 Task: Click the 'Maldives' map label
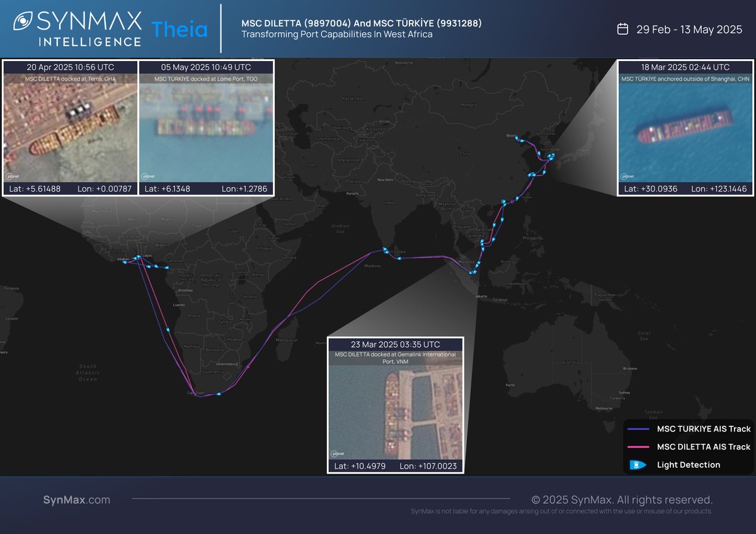click(x=373, y=266)
